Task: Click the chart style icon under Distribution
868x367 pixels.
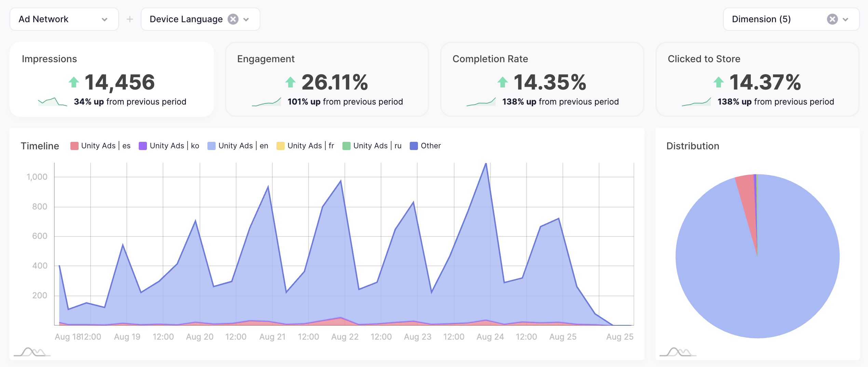Action: [x=678, y=352]
